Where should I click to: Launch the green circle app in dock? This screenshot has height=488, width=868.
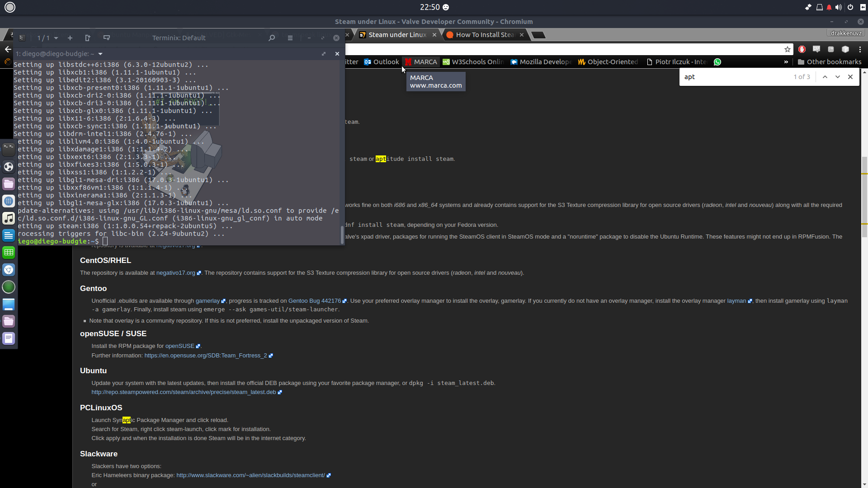pos(9,287)
